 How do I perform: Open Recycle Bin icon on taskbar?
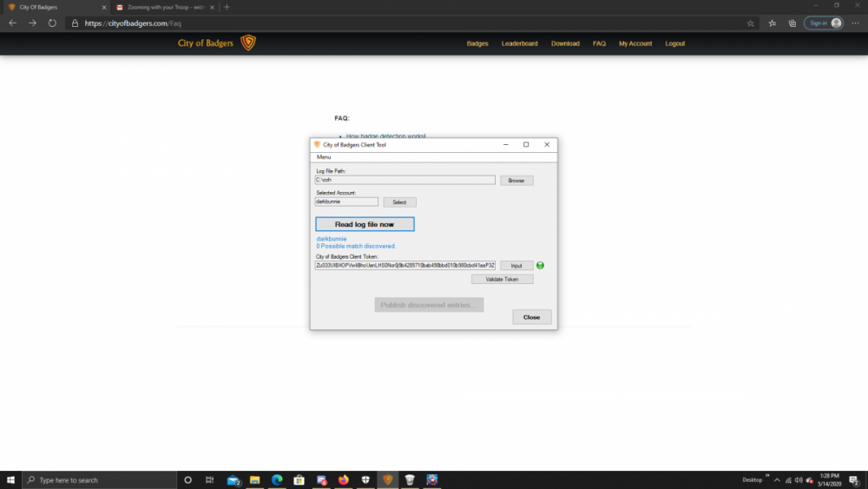click(410, 479)
